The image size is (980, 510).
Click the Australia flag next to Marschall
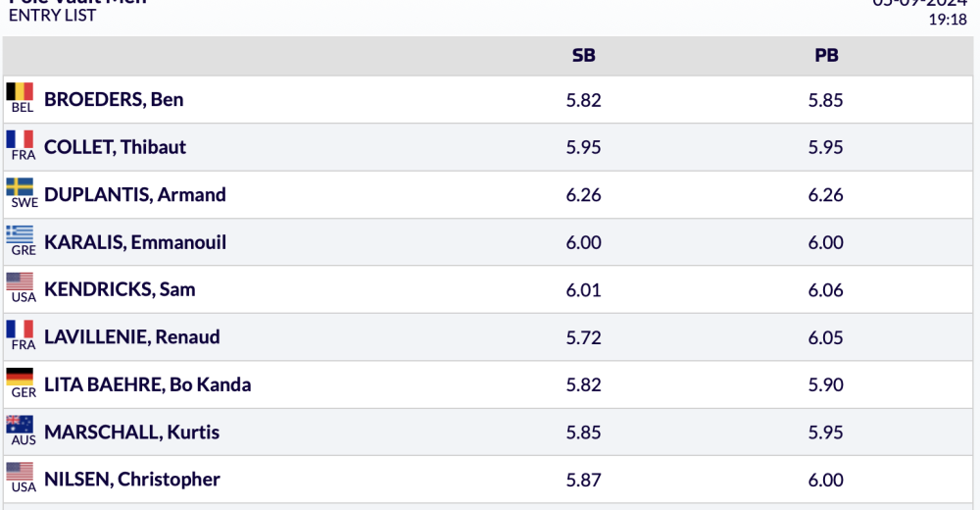point(21,425)
